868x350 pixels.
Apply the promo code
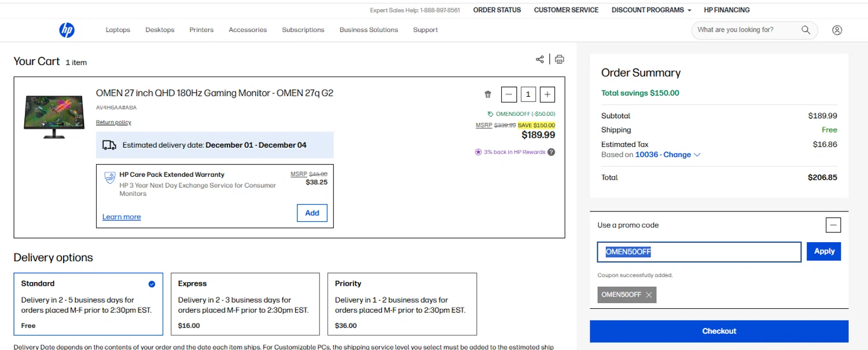point(824,251)
